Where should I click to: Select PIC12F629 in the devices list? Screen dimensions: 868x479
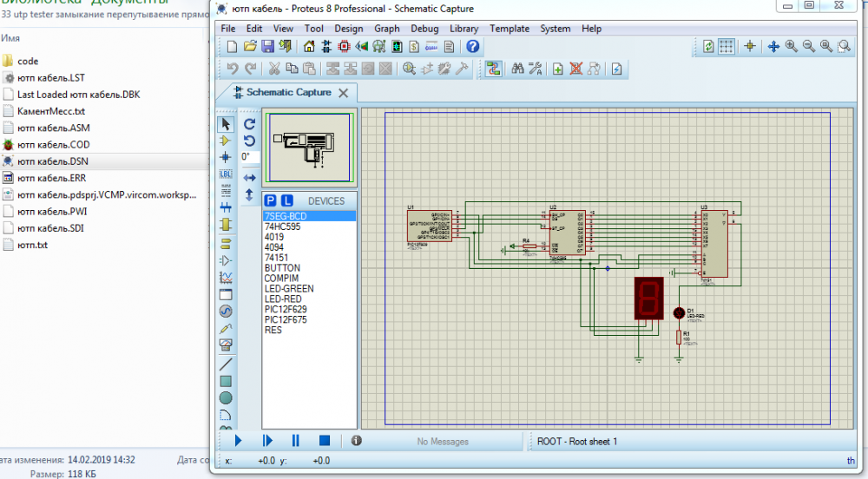[286, 309]
